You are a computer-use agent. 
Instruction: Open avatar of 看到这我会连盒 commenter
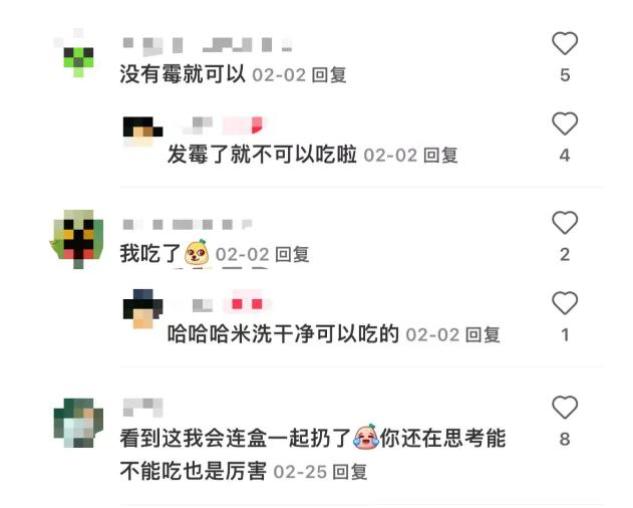coord(78,423)
